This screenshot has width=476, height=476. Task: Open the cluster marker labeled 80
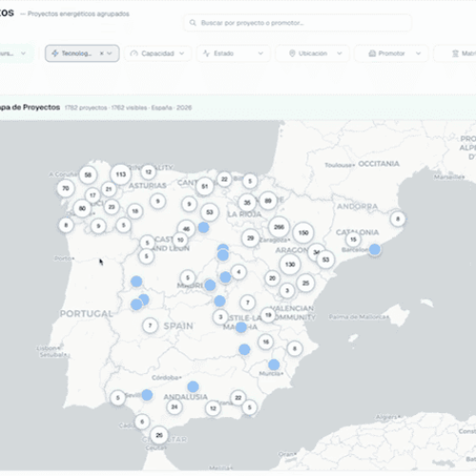(82, 208)
